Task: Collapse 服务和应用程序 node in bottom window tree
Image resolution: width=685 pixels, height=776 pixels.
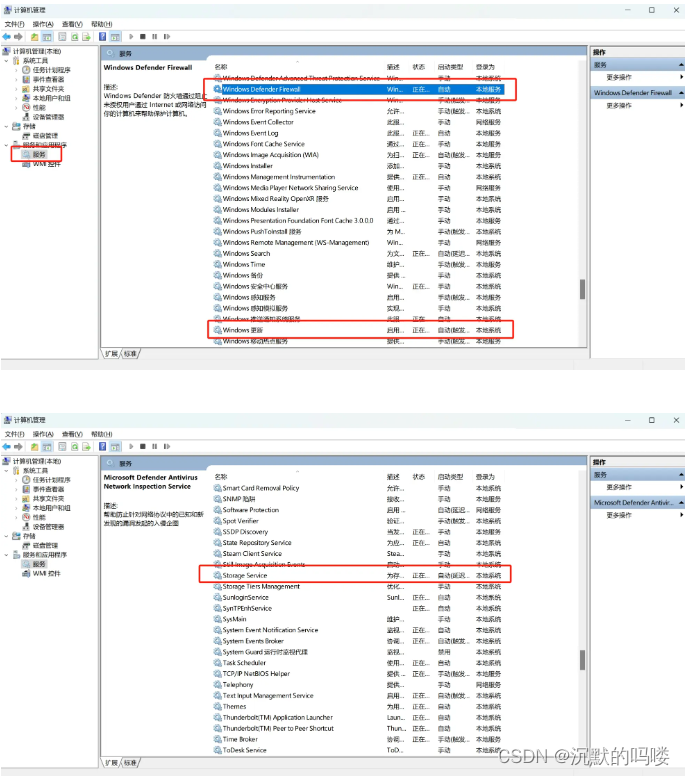Action: [6, 555]
